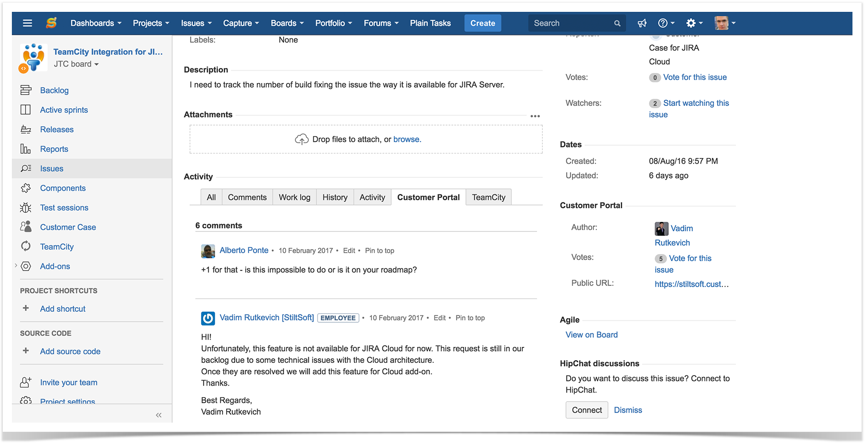Click the TeamCity Integration project avatar

tap(32, 58)
